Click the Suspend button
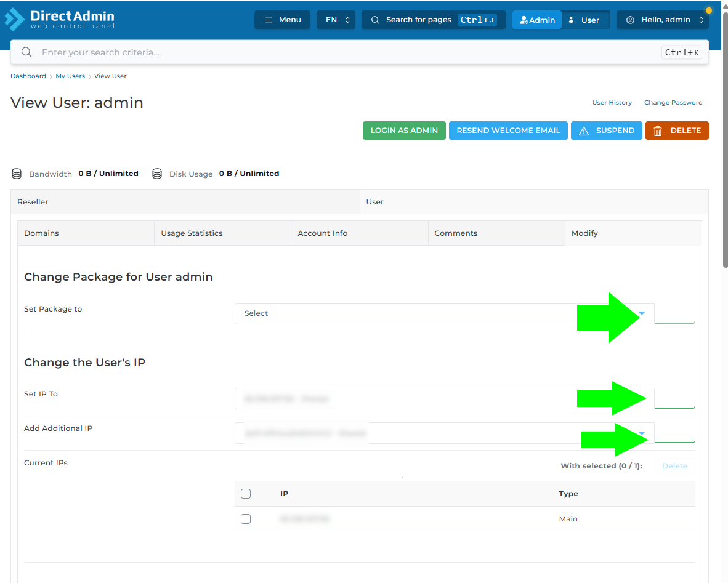This screenshot has height=583, width=728. coord(606,131)
